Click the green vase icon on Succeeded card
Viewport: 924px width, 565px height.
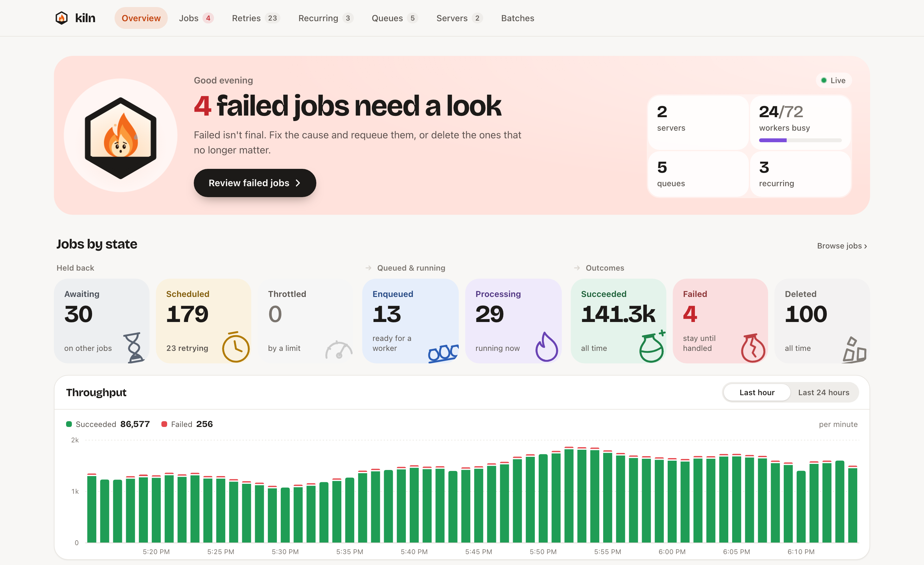pyautogui.click(x=652, y=347)
